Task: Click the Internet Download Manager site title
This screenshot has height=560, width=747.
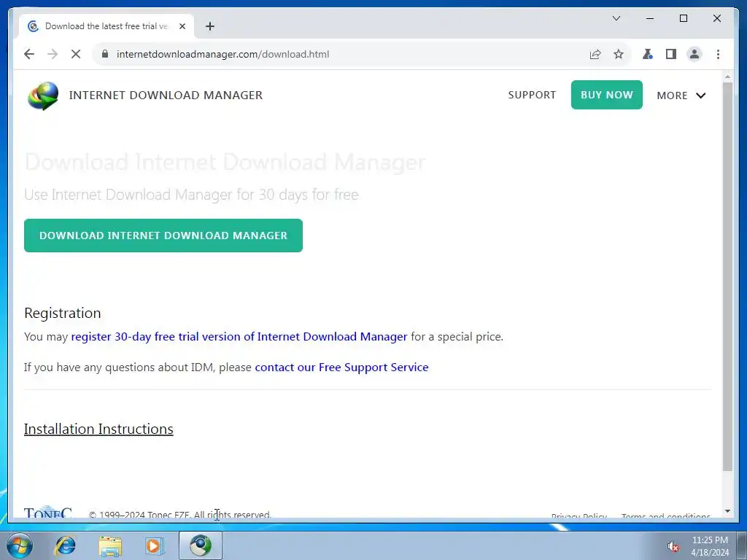Action: point(166,96)
